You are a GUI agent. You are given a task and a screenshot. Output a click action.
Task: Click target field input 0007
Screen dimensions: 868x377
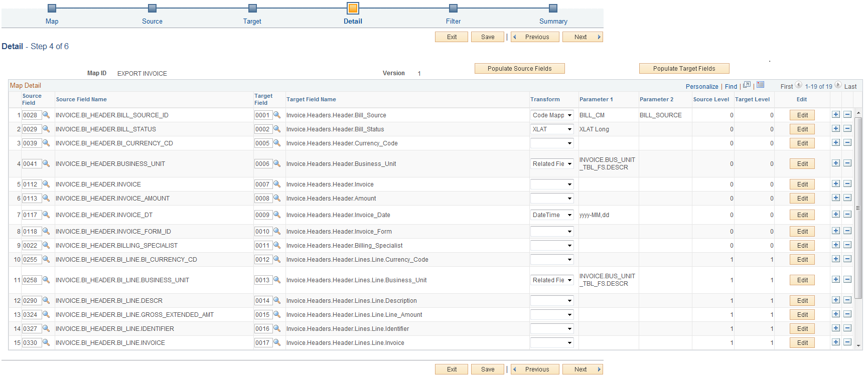[x=263, y=184]
